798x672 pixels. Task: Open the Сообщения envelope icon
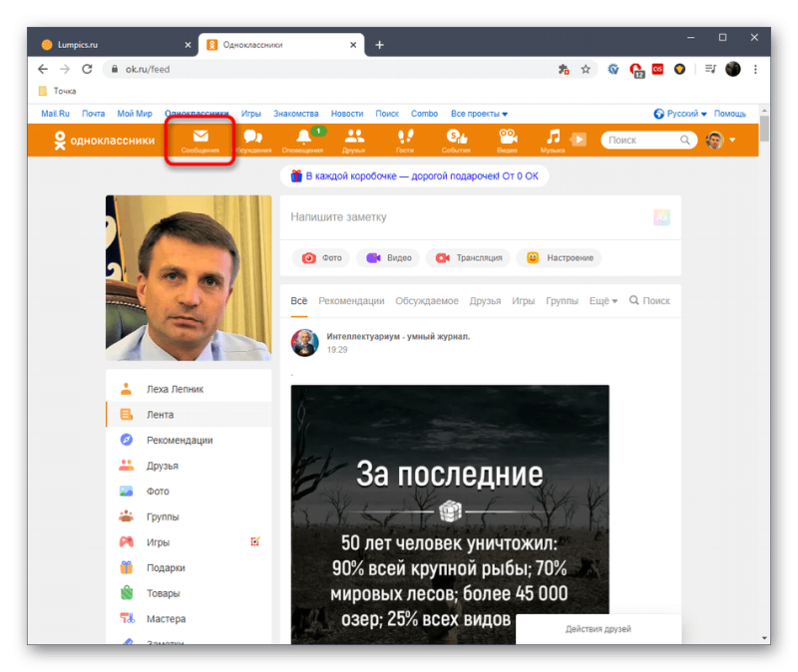(200, 136)
